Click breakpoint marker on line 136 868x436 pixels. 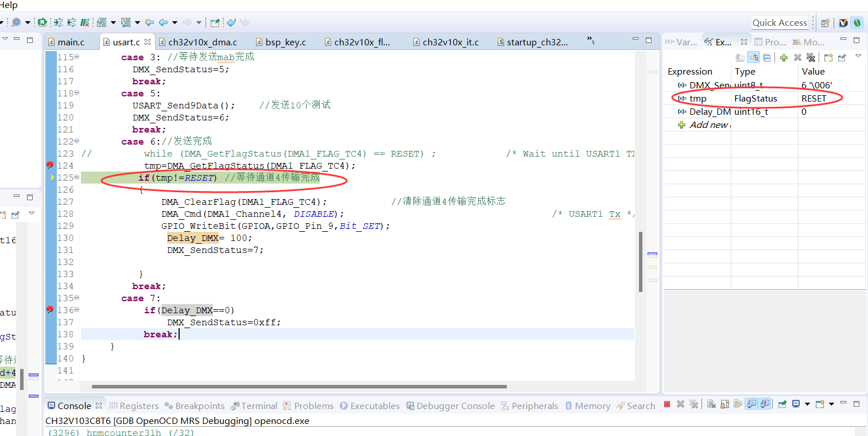[x=50, y=310]
